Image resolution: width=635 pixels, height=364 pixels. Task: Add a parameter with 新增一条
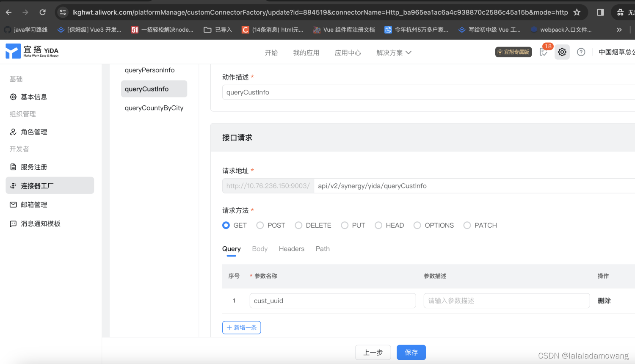click(x=241, y=328)
